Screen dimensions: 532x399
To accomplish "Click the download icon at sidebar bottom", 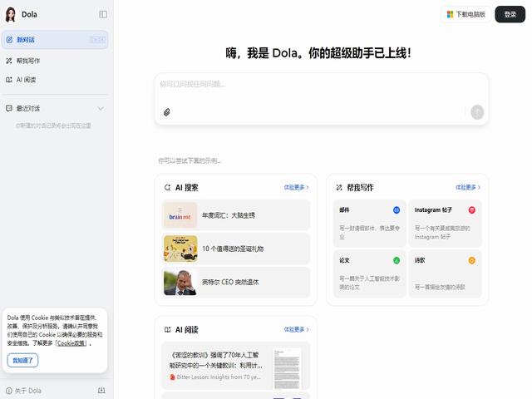I will click(101, 391).
